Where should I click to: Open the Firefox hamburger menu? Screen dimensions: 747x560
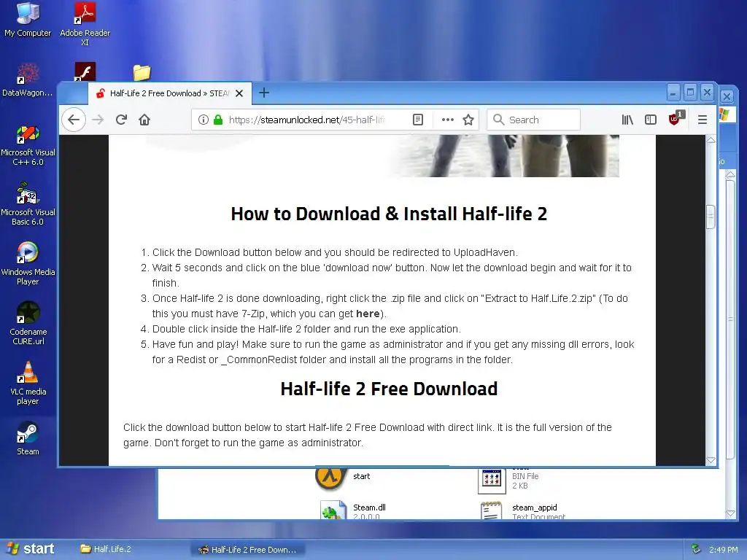point(703,120)
